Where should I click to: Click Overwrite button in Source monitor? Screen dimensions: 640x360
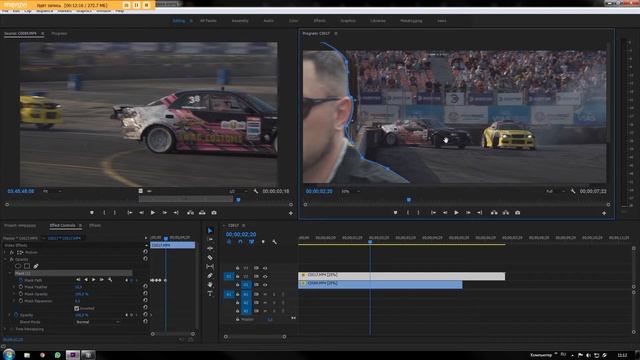click(x=202, y=213)
